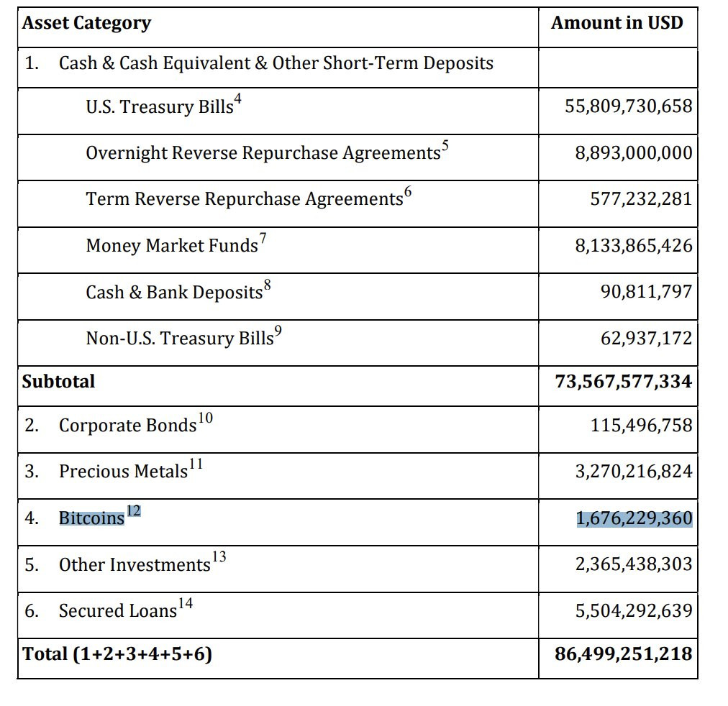This screenshot has height=706, width=728.
Task: Click highlighted Bitcoins amount 1,676,229,360
Action: point(634,518)
